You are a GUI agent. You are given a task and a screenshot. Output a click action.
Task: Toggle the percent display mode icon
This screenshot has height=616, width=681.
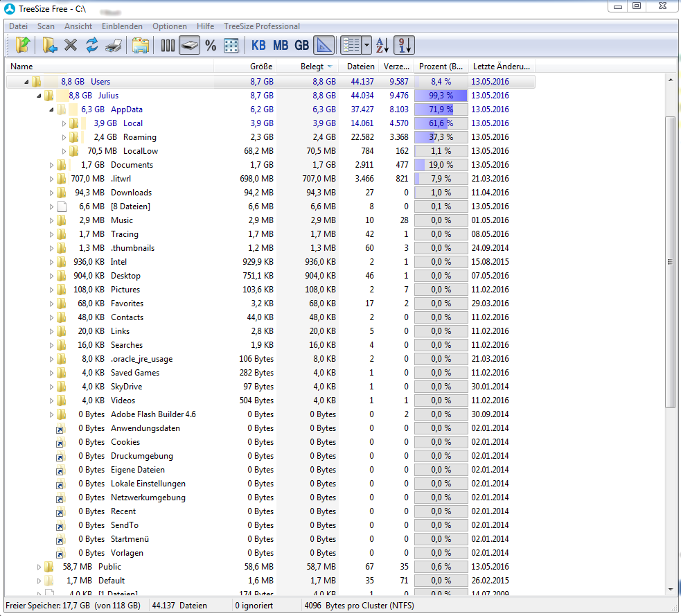click(x=211, y=45)
